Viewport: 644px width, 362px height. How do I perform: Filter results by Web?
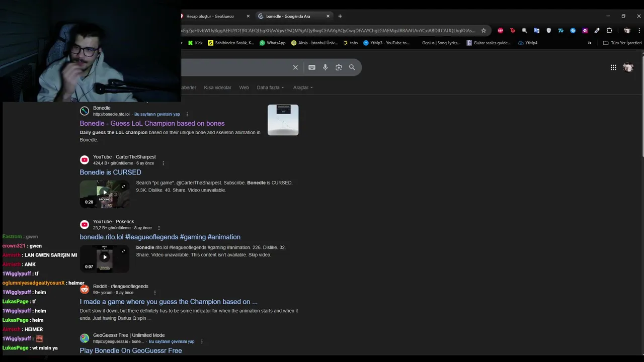[x=244, y=87]
